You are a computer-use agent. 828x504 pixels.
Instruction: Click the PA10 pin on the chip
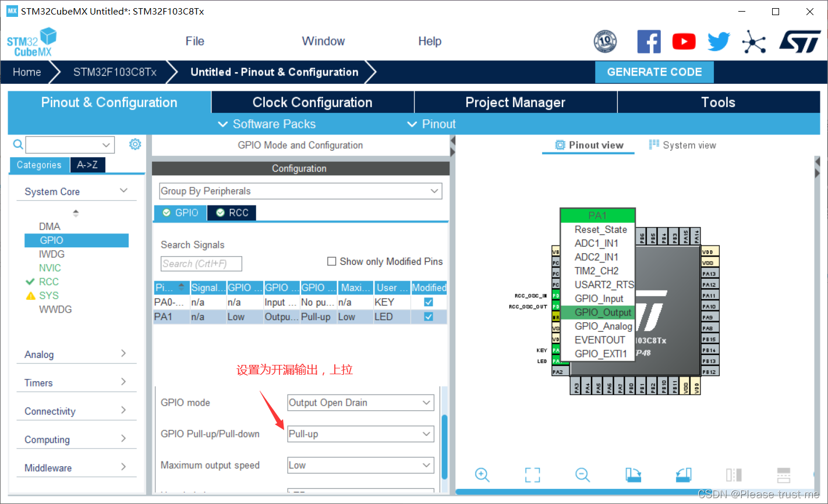tap(710, 307)
